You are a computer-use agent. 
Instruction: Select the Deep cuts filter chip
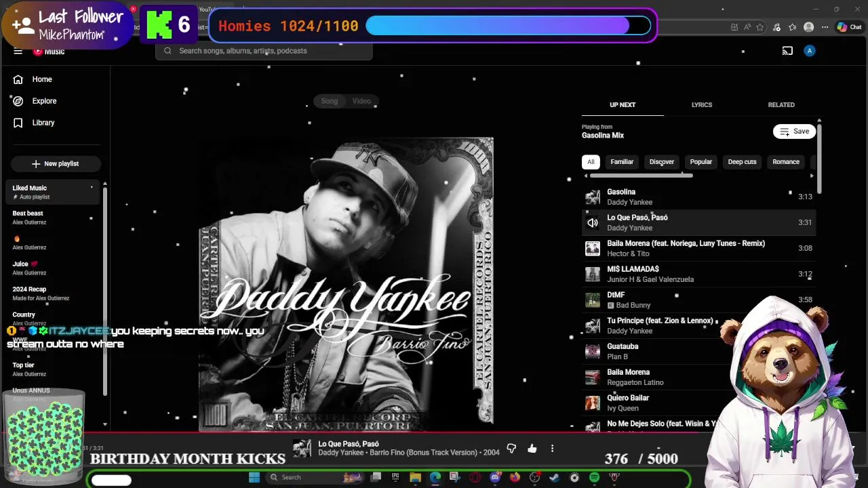tap(742, 162)
